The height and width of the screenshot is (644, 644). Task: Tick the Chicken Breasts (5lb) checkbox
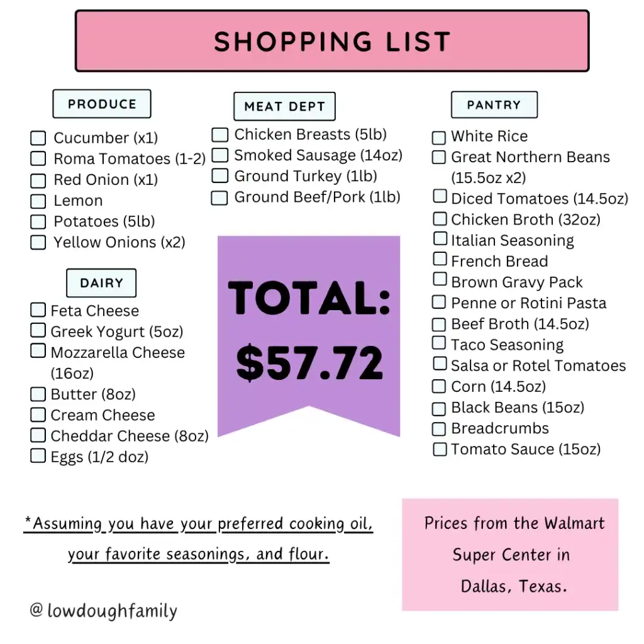[x=219, y=135]
